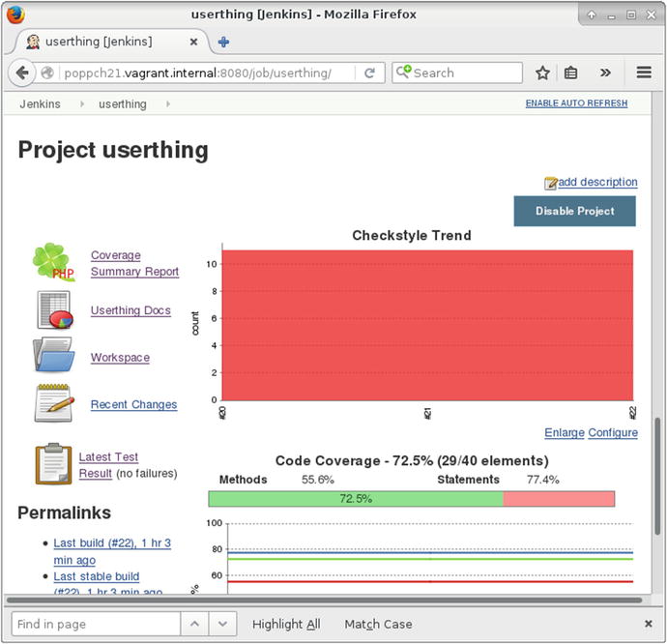Click the Userthing Docs spreadsheet icon
The width and height of the screenshot is (667, 644).
click(x=54, y=309)
